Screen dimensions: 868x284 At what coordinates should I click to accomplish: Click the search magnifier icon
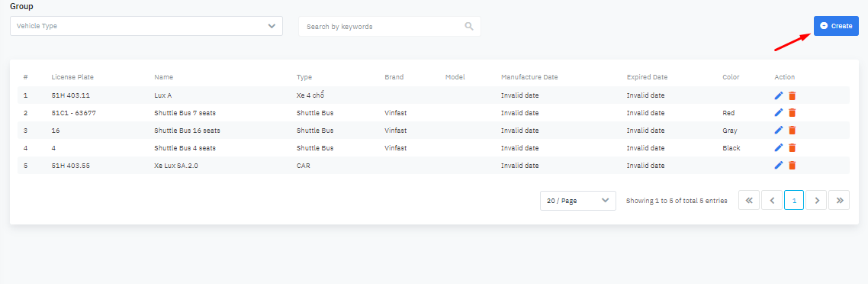coord(469,26)
